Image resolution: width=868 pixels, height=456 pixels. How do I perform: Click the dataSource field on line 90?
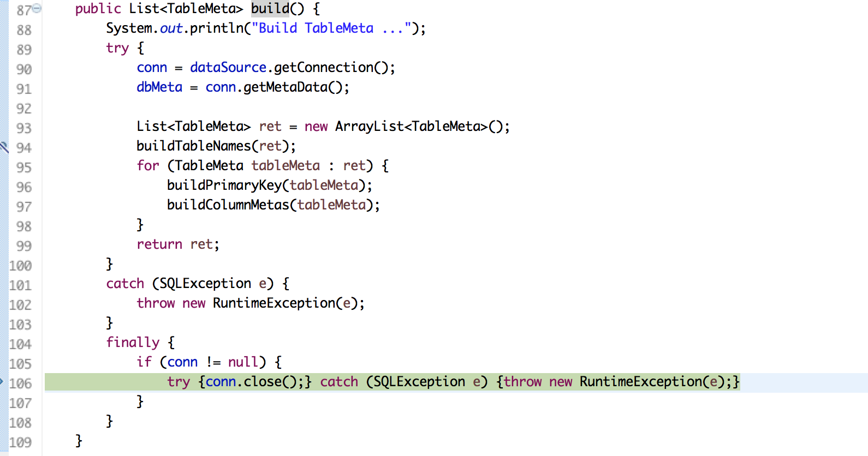[x=228, y=68]
